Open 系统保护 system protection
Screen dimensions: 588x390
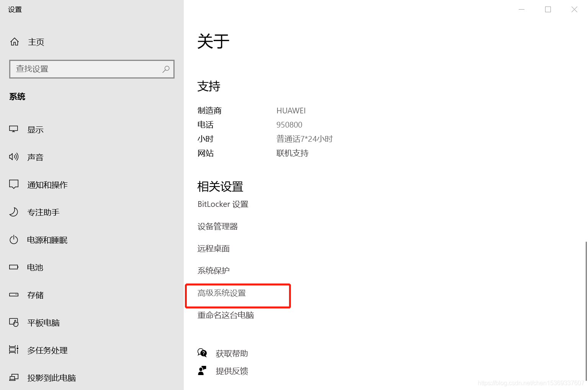point(213,270)
